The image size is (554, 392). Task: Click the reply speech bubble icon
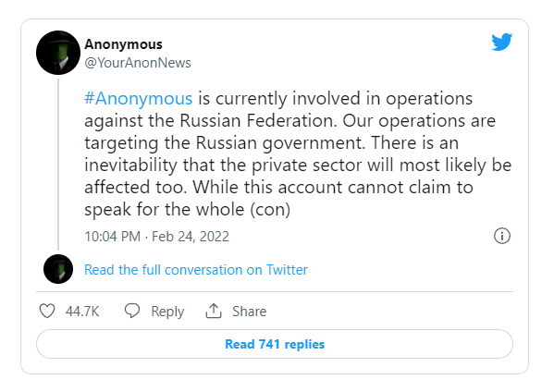[132, 311]
